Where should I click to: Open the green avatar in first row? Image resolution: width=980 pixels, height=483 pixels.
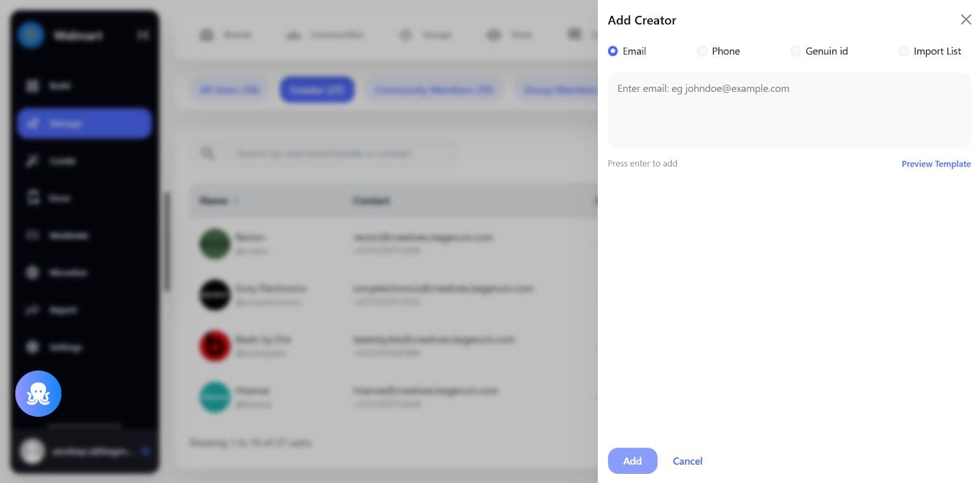[x=215, y=244]
